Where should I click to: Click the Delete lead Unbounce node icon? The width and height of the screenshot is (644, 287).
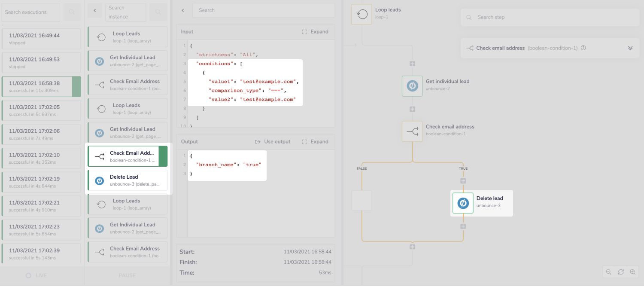click(x=463, y=203)
